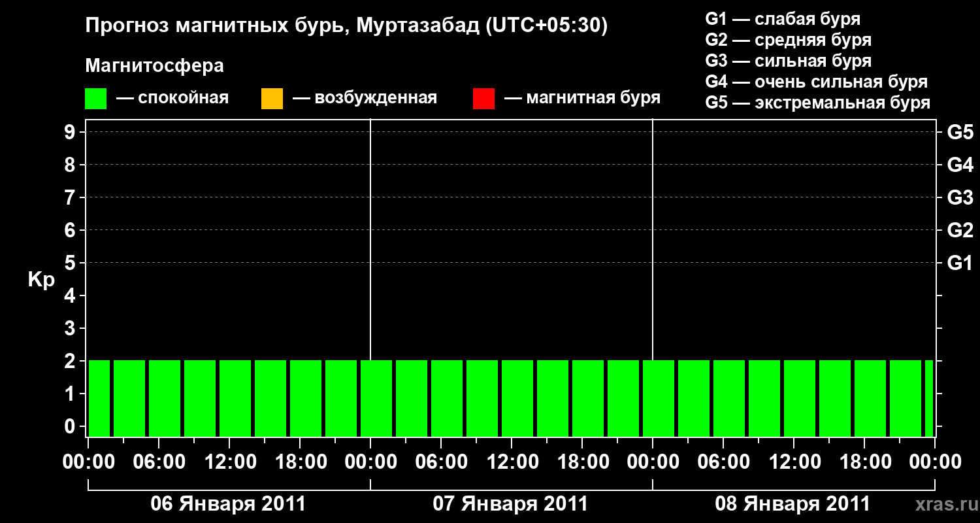Click the Kp value 0 axis label
The width and height of the screenshot is (980, 523).
(x=71, y=426)
